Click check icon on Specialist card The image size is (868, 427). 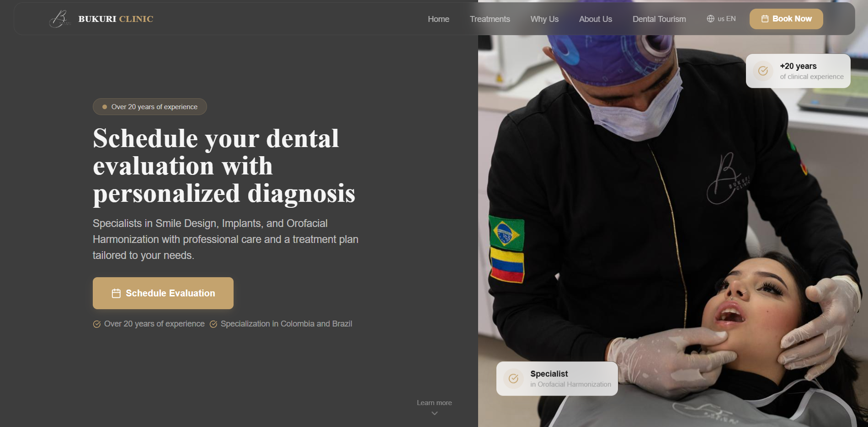pyautogui.click(x=513, y=379)
